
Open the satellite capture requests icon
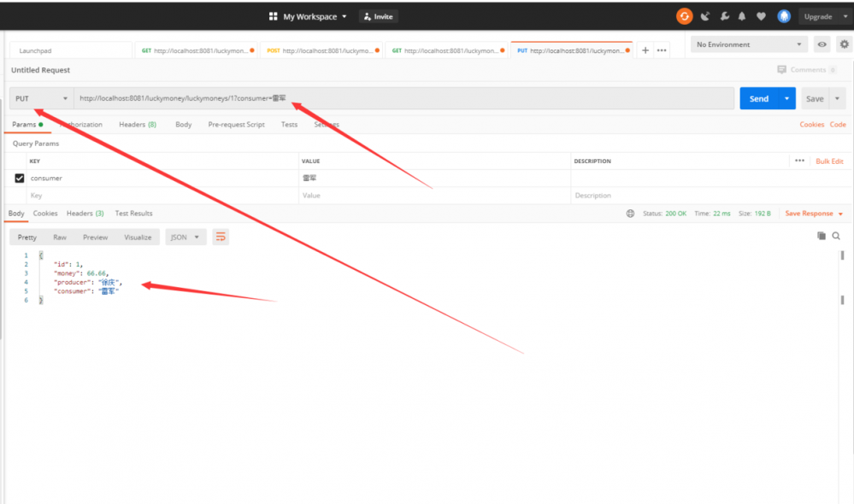(704, 16)
